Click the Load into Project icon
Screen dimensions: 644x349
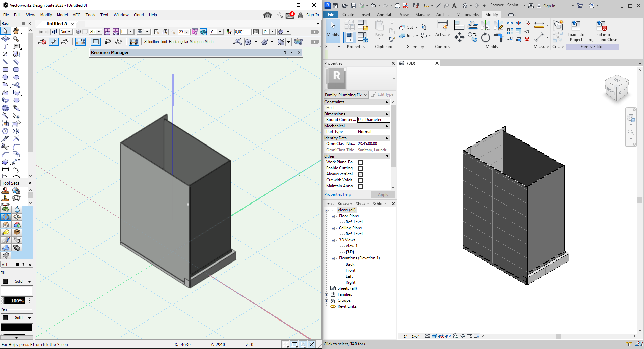(x=576, y=26)
